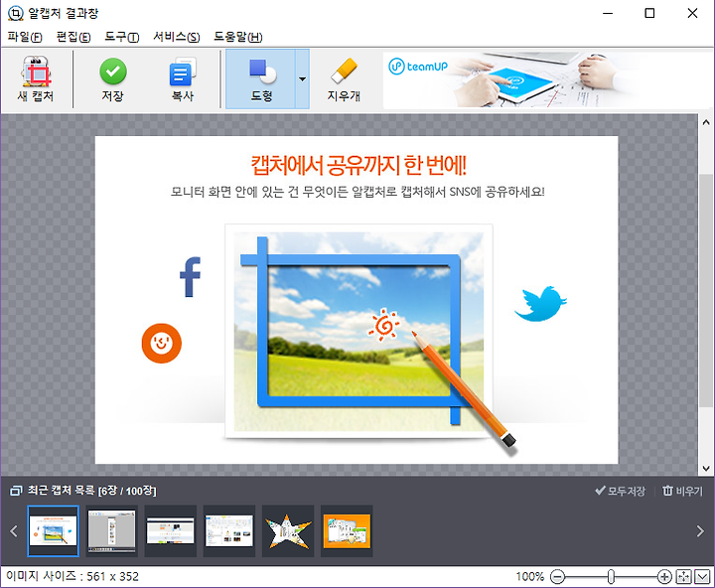Expand the 도형 shape dropdown arrow
This screenshot has height=588, width=715.
[302, 78]
